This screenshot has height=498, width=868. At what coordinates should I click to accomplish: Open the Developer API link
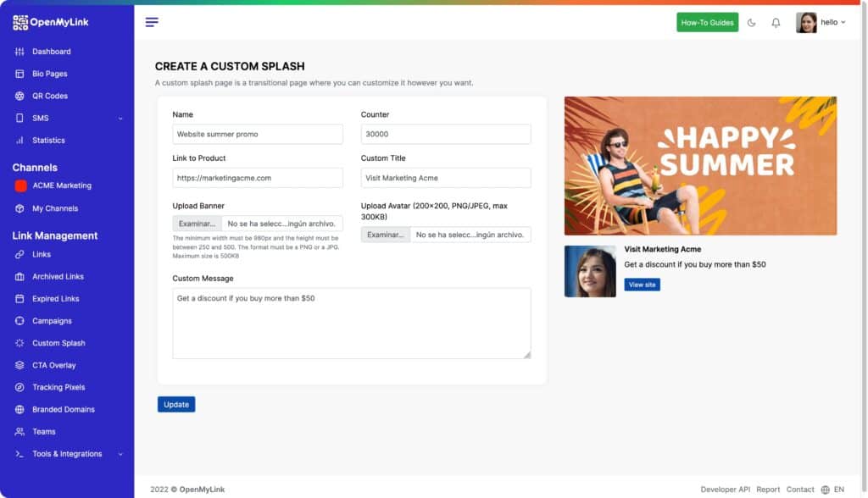point(726,490)
